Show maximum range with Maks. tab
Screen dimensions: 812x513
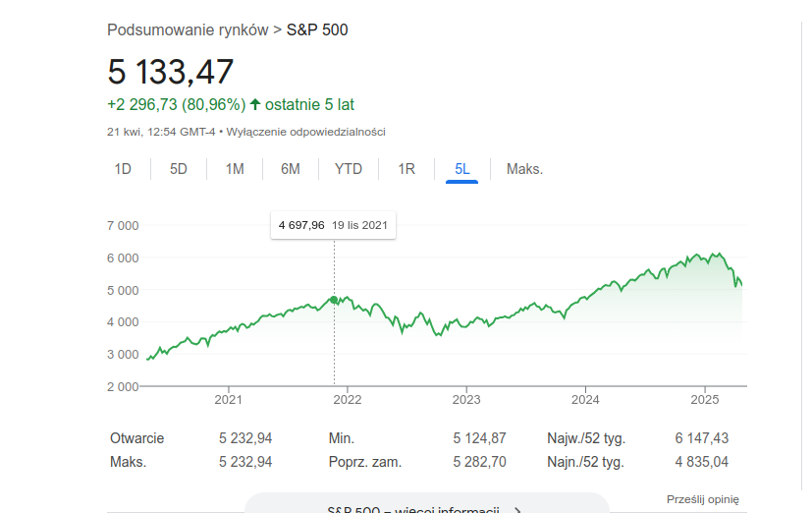[524, 169]
